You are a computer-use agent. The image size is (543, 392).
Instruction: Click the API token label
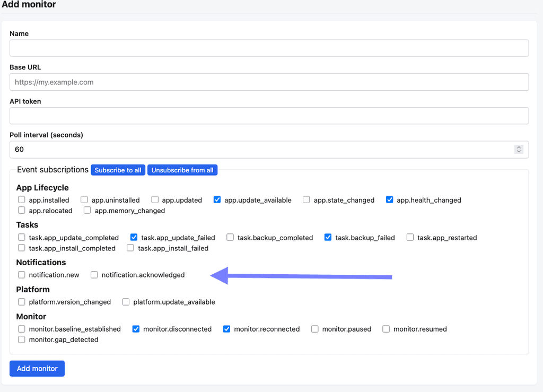[x=25, y=101]
